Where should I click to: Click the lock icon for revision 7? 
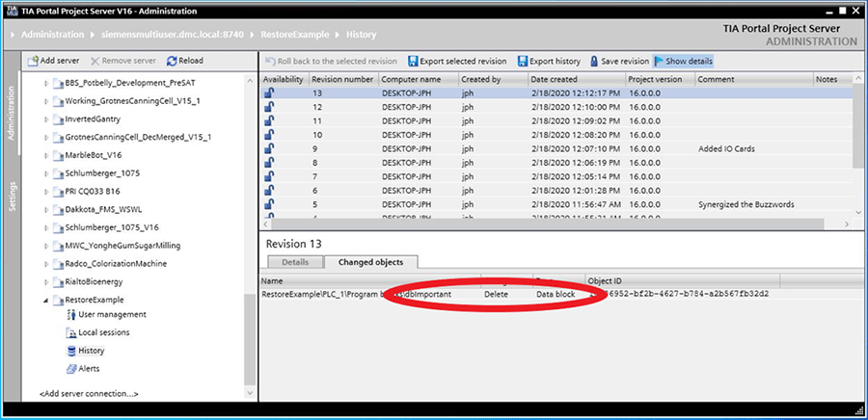[269, 176]
